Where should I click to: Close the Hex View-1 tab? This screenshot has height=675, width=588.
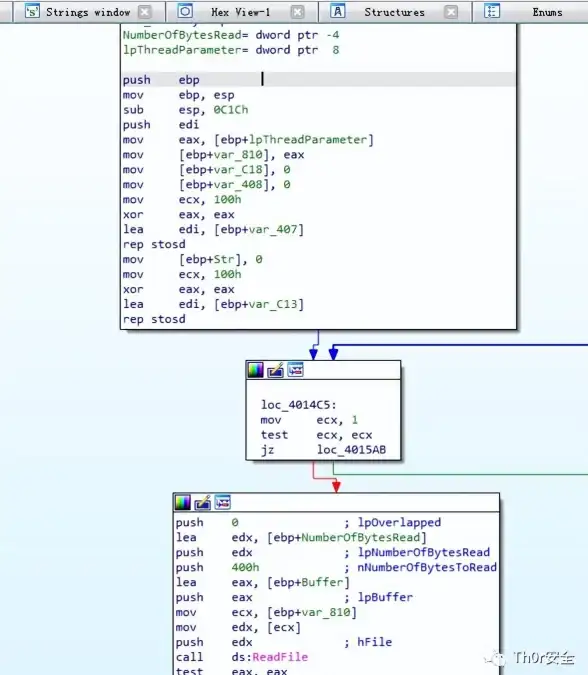pos(297,12)
